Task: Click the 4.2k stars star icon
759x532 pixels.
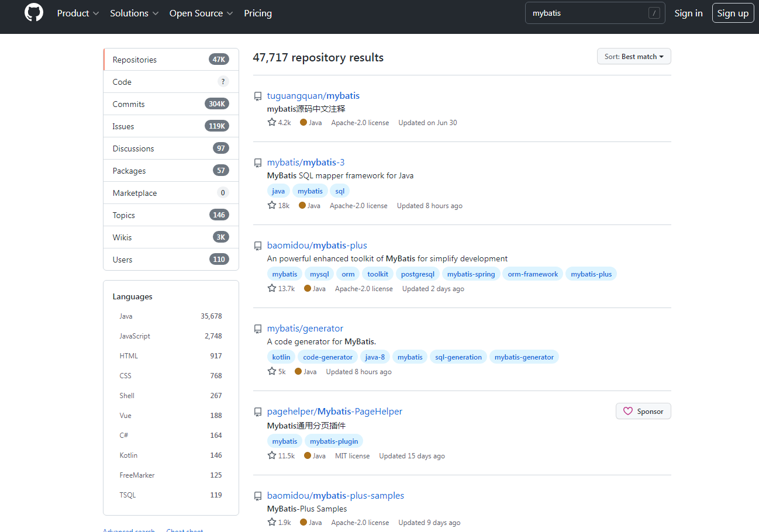Action: click(272, 122)
